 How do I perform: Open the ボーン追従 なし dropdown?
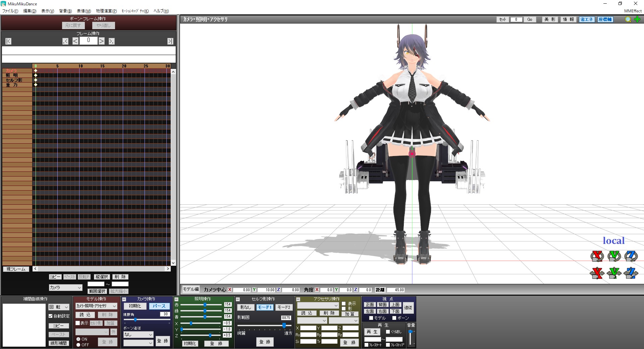coord(138,335)
